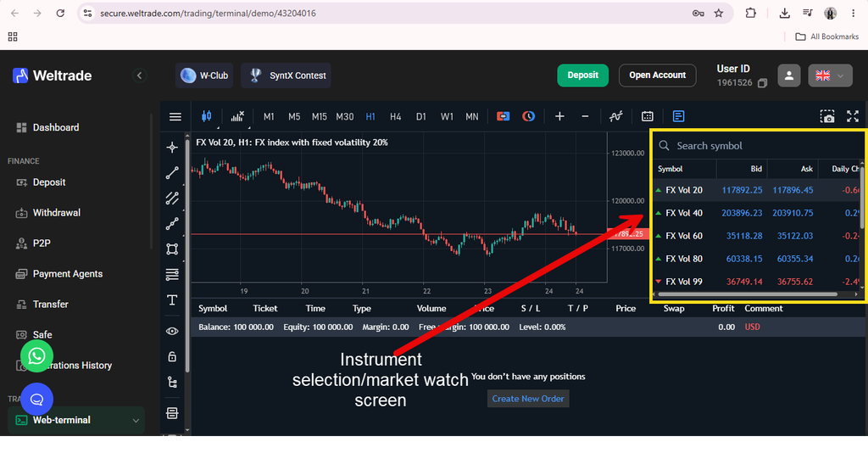Open the candlestick chart type selector
The width and height of the screenshot is (868, 453).
coord(207,116)
